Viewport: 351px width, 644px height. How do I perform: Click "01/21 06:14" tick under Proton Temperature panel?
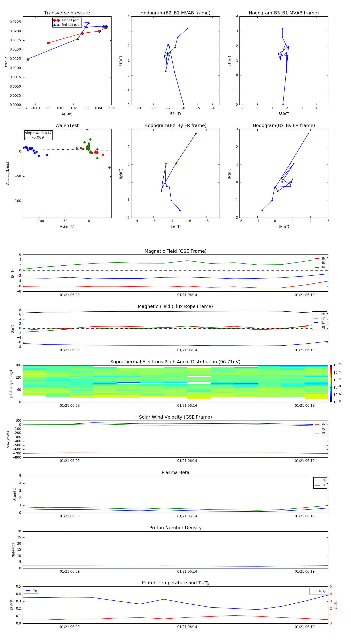[187, 627]
